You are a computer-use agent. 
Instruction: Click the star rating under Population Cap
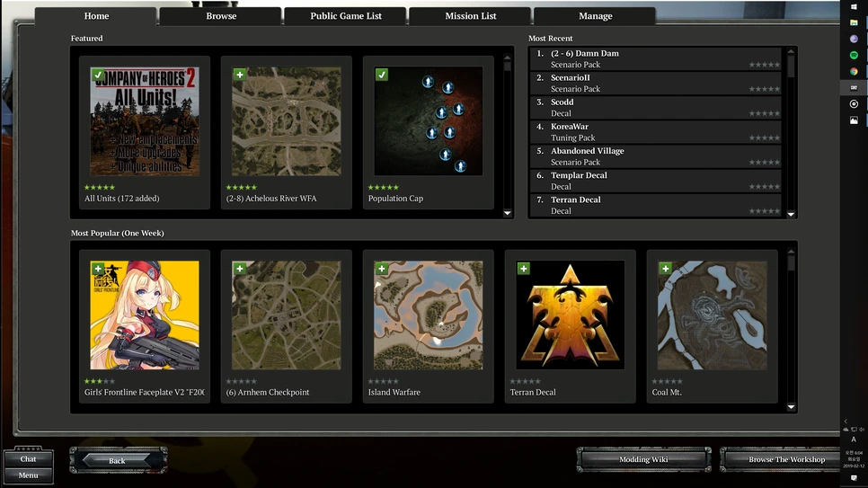383,187
